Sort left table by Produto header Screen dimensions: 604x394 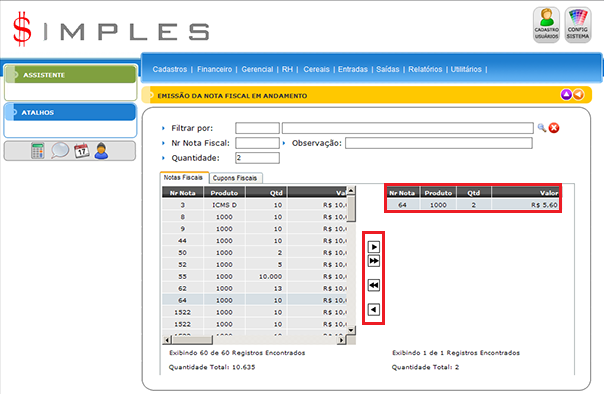[x=224, y=193]
